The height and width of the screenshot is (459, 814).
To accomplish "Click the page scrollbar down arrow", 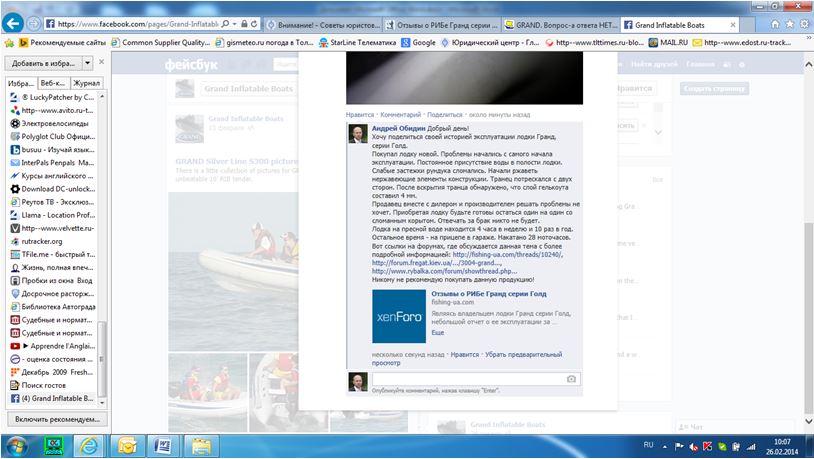I will [809, 421].
